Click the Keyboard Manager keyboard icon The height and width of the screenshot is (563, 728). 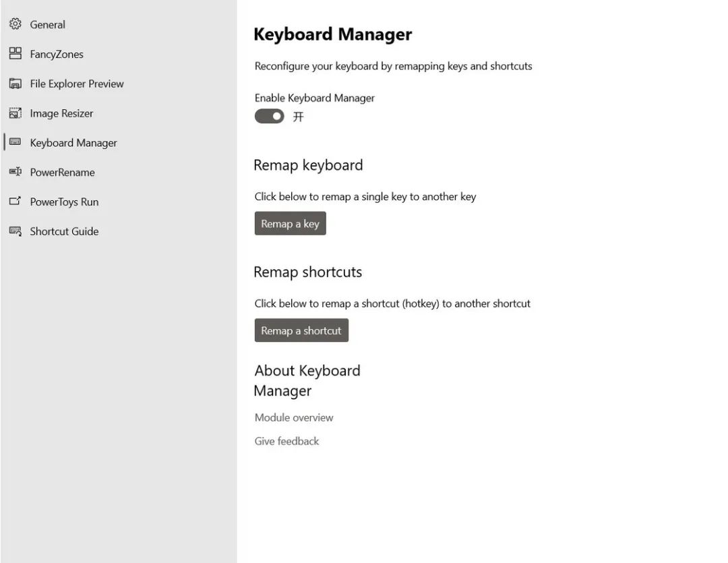pyautogui.click(x=15, y=142)
